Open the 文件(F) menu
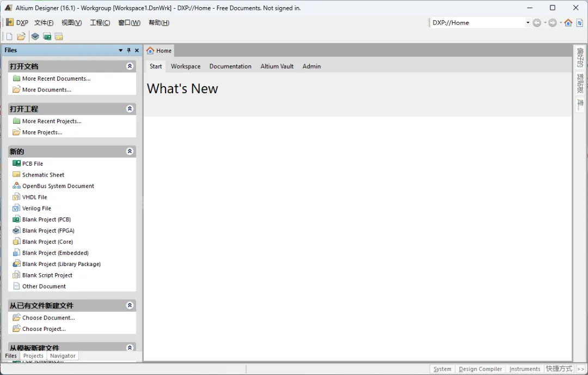 [44, 22]
